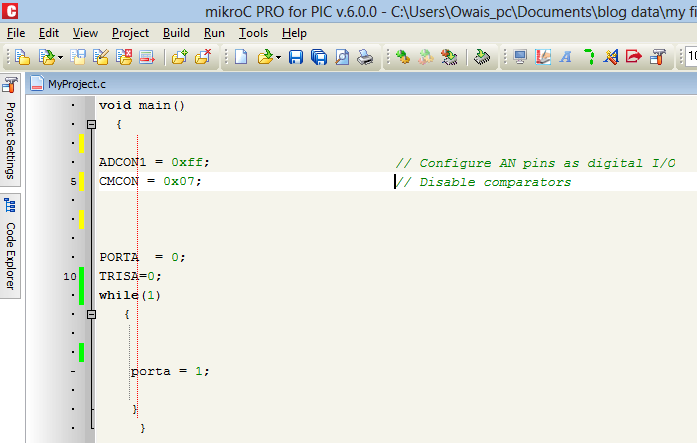Open the Open Project dropdown arrow

point(60,58)
